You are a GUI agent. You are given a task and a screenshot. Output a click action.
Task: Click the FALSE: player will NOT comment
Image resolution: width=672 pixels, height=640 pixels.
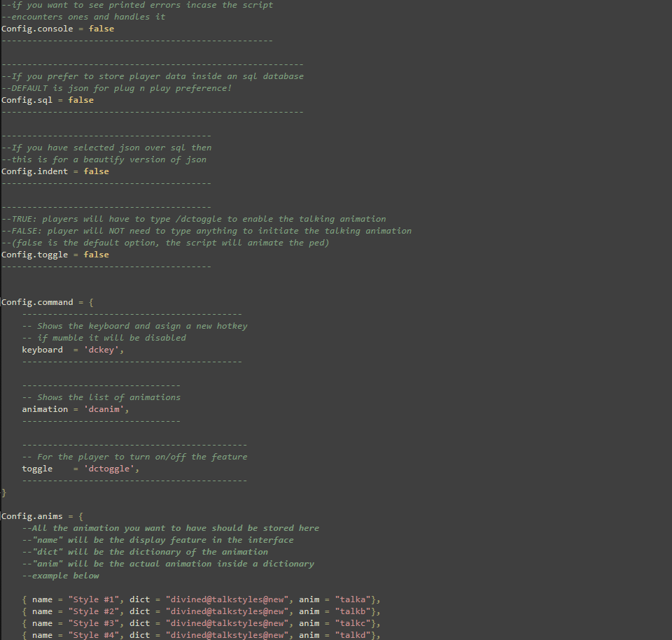coord(206,231)
